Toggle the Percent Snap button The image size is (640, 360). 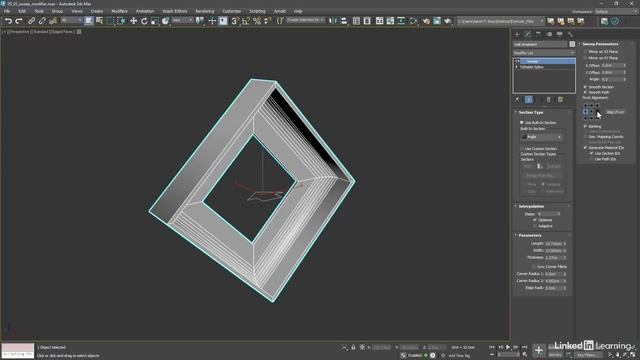[x=257, y=21]
